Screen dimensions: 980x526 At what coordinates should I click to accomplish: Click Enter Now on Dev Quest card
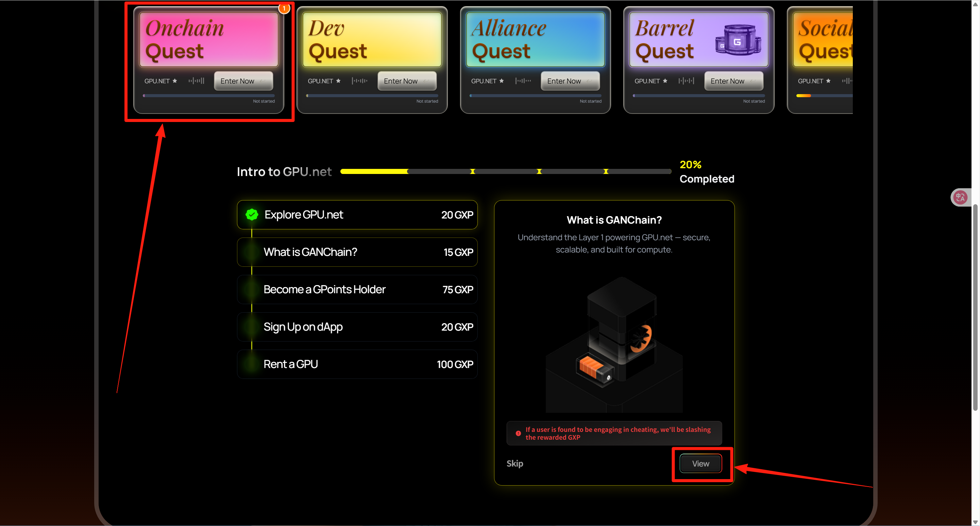407,81
